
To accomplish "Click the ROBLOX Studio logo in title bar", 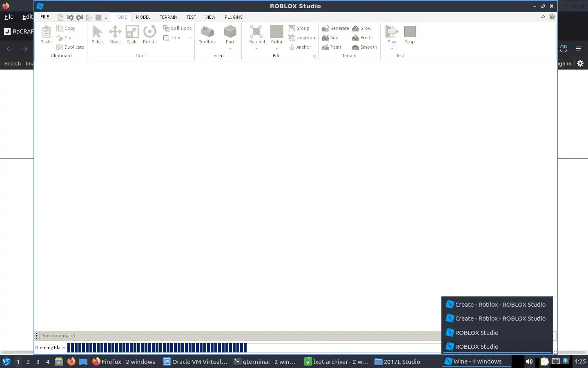I will [40, 6].
